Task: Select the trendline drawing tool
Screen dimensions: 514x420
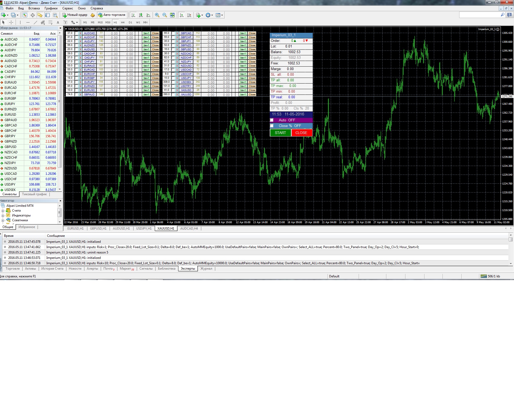Action: click(x=35, y=22)
